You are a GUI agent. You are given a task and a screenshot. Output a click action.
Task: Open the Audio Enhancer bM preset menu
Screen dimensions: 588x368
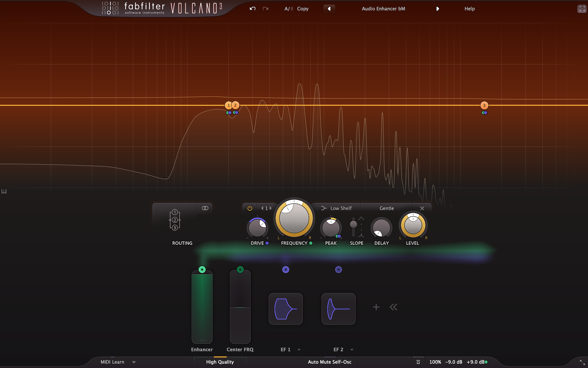[383, 9]
